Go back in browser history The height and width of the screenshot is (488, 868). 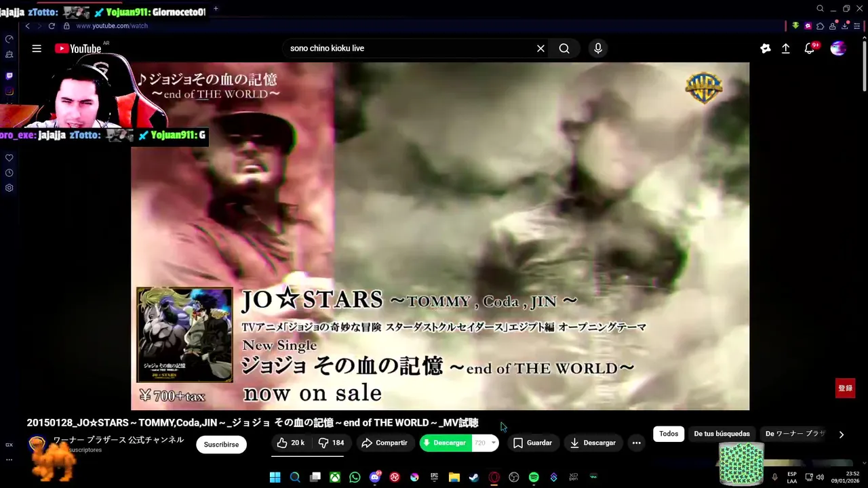point(27,26)
